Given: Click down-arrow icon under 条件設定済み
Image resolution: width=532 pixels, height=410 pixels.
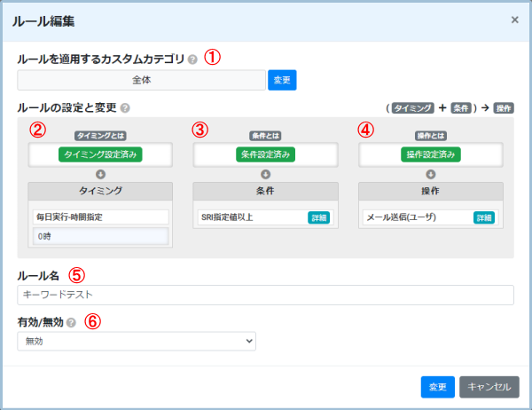Looking at the screenshot, I should [x=266, y=175].
